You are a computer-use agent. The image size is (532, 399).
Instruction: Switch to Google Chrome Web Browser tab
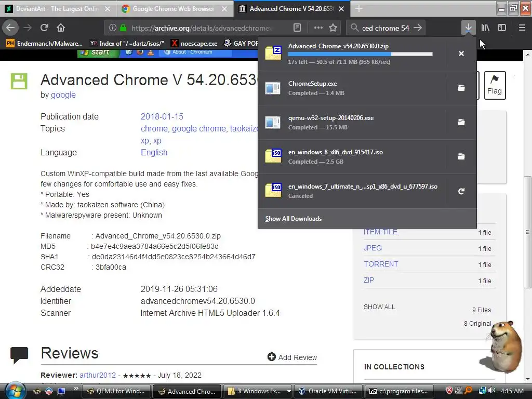(x=175, y=9)
